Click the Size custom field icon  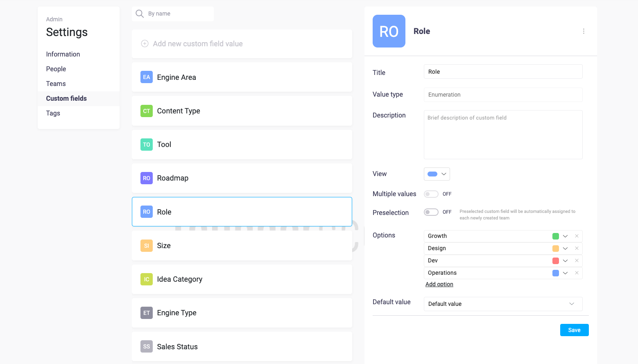[x=146, y=245]
